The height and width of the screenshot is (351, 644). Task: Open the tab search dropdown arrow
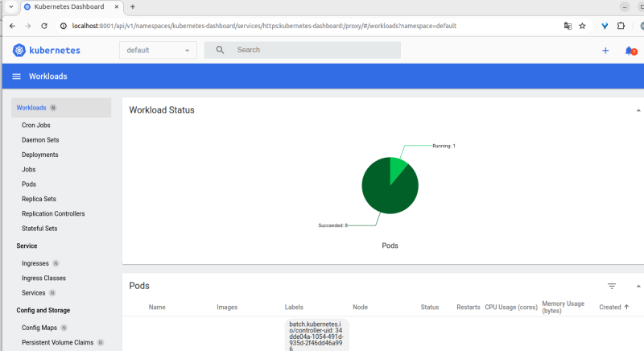point(11,6)
